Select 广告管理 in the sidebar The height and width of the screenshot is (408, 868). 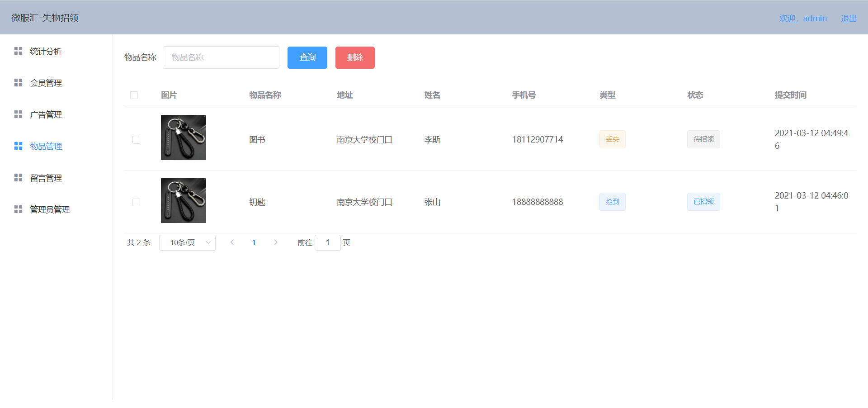[x=46, y=114]
